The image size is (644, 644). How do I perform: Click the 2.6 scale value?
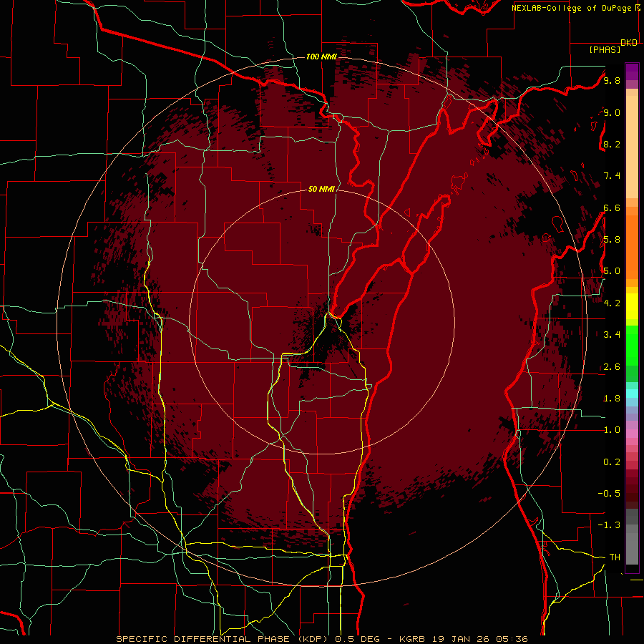tap(612, 367)
